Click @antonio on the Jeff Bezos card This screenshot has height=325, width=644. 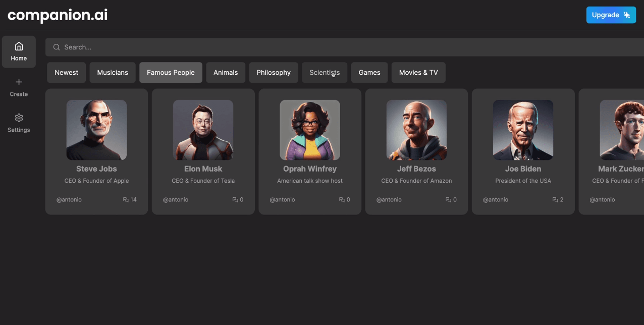tap(389, 200)
